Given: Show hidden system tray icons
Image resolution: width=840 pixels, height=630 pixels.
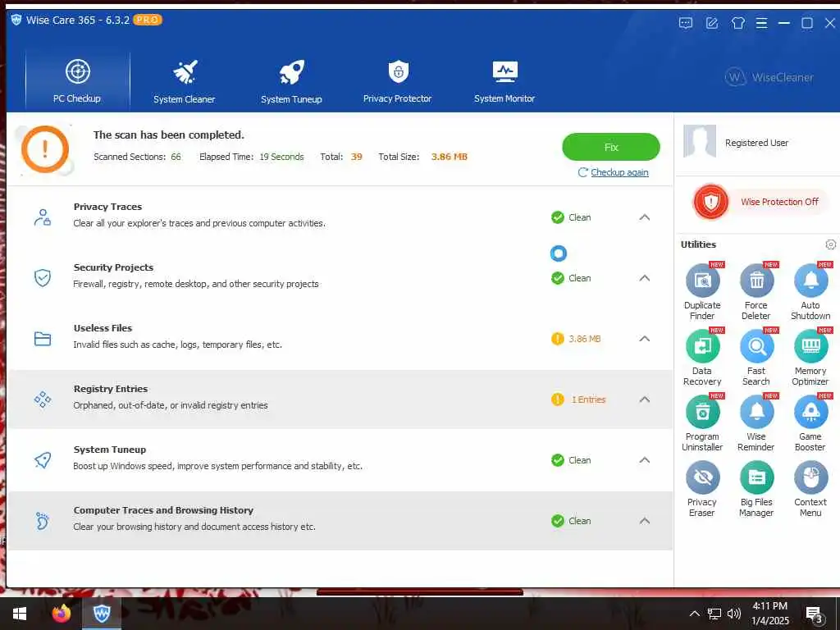Looking at the screenshot, I should point(694,614).
